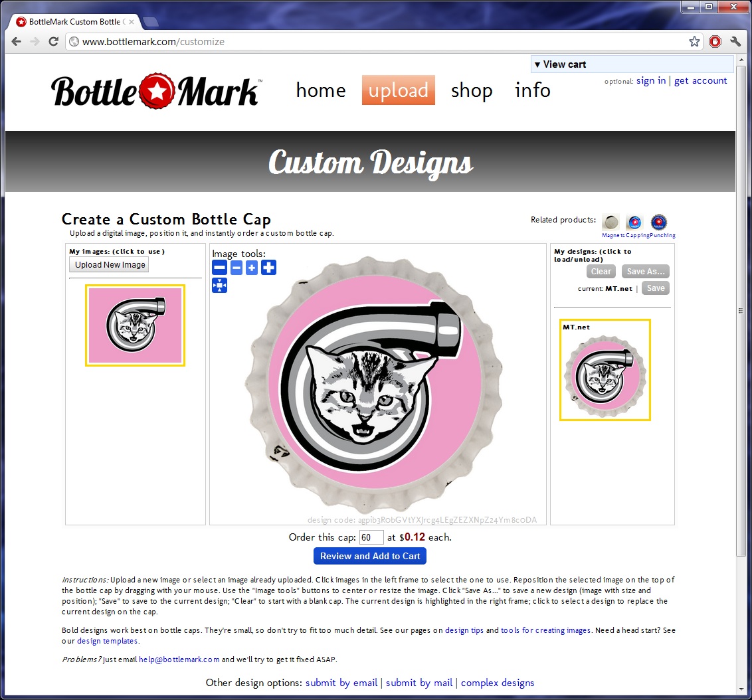Viewport: 752px width, 700px height.
Task: Click the help@bottlemark.com email link
Action: (179, 659)
